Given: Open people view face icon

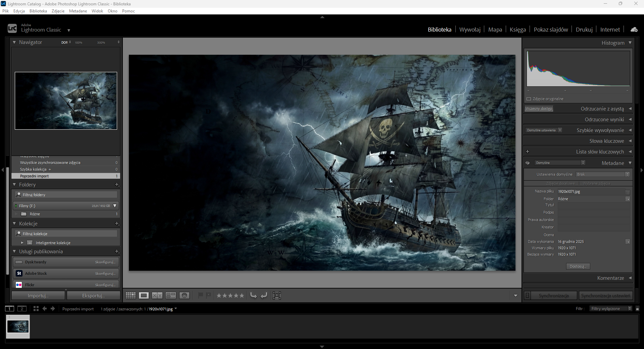Looking at the screenshot, I should [x=184, y=296].
